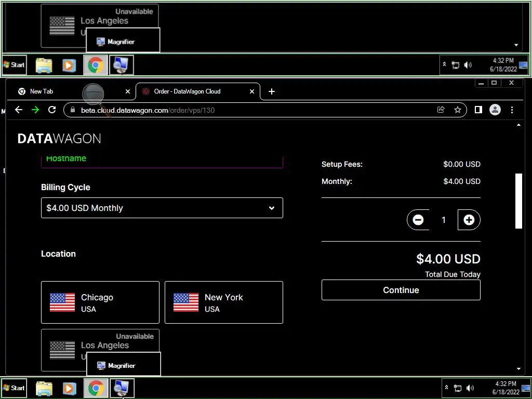Click the Monthly price label
This screenshot has width=532, height=399.
[x=337, y=181]
